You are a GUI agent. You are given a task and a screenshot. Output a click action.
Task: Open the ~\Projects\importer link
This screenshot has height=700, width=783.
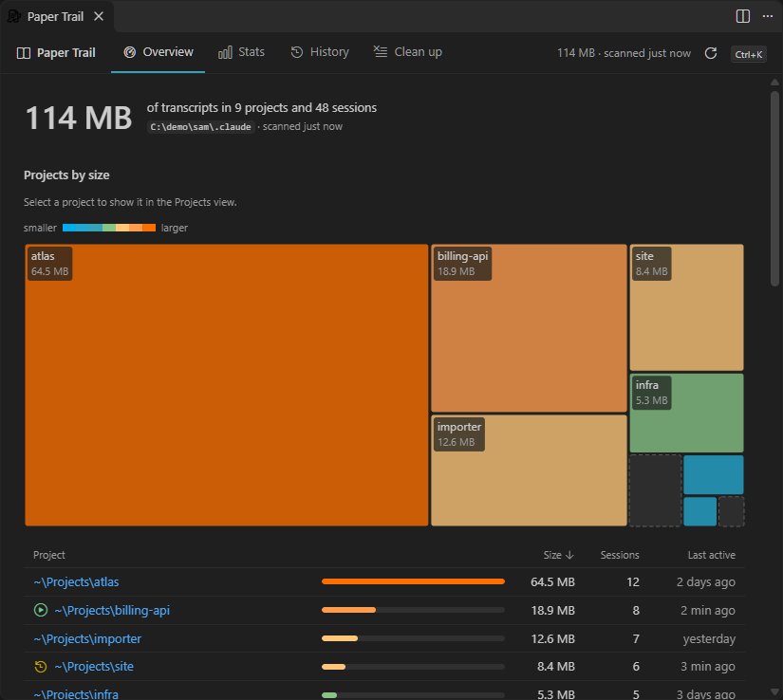(x=87, y=638)
